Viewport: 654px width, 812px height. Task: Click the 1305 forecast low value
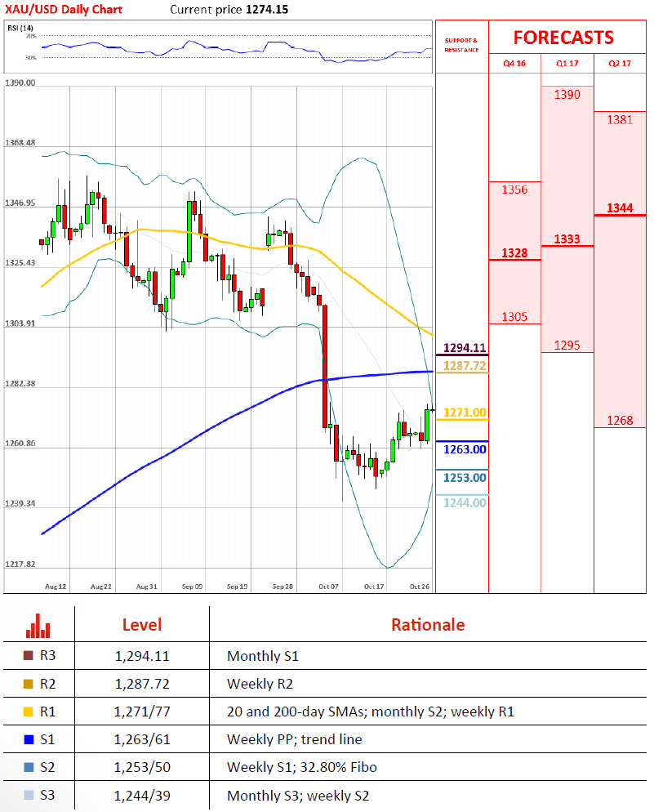pos(514,316)
